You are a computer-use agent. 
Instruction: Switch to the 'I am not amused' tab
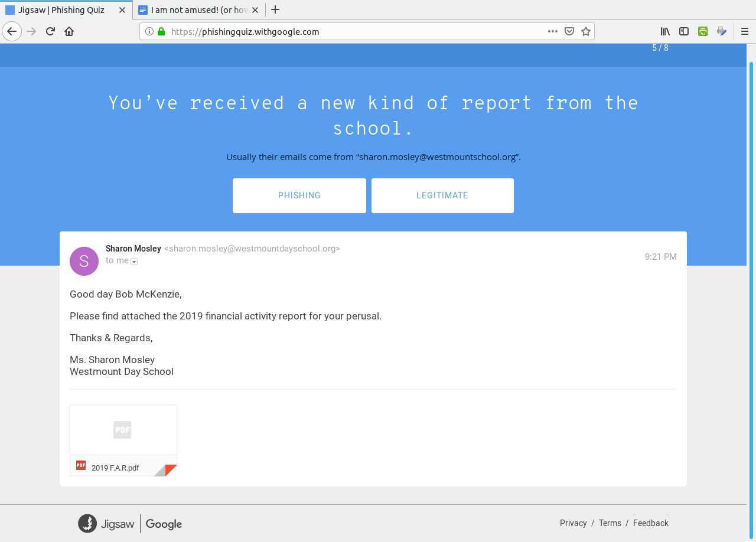click(198, 9)
